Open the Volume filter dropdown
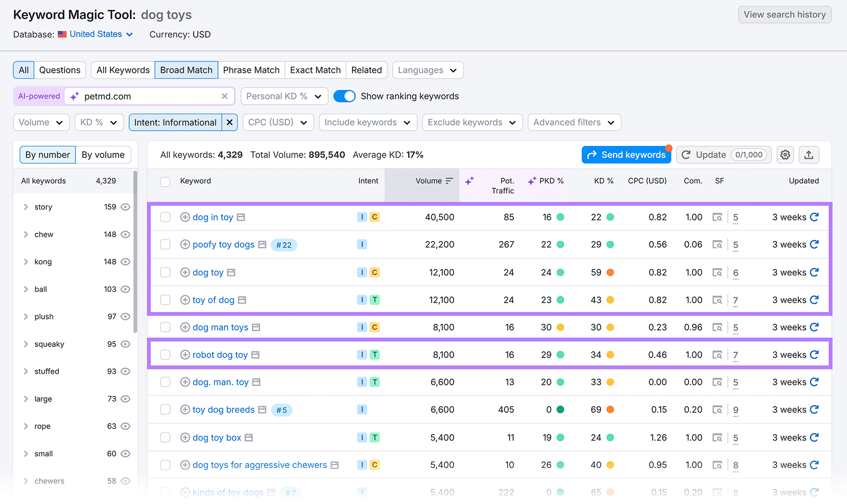Viewport: 847px width, 504px height. pos(41,122)
